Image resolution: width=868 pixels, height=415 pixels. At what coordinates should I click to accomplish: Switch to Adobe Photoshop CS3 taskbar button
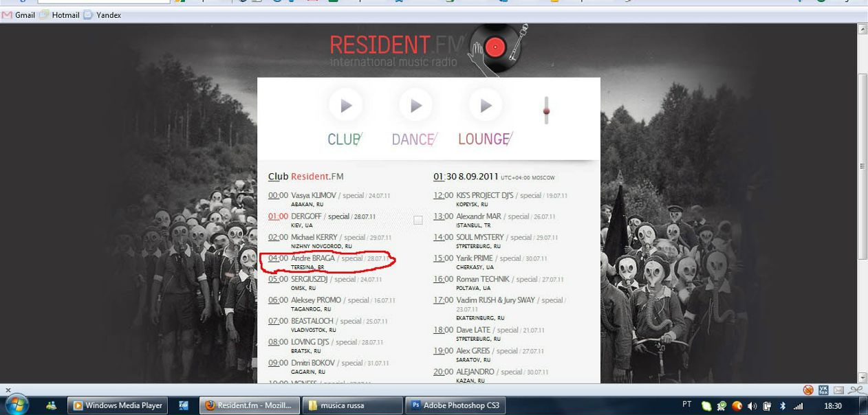point(456,405)
